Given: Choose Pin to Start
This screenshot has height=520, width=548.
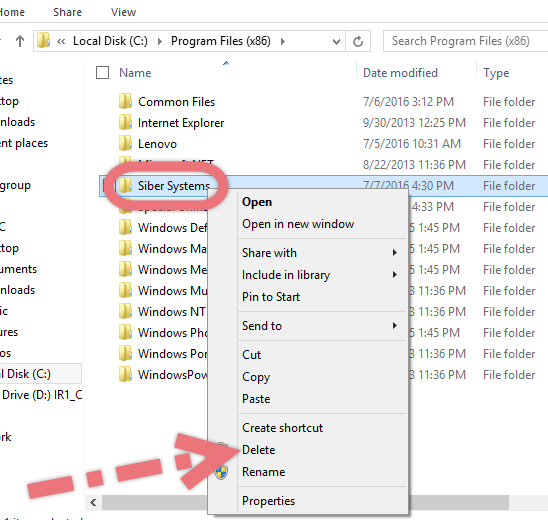Looking at the screenshot, I should pyautogui.click(x=271, y=297).
